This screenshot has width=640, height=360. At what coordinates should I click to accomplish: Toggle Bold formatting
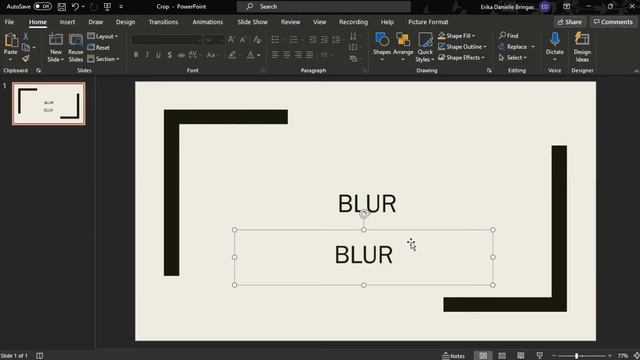point(136,55)
